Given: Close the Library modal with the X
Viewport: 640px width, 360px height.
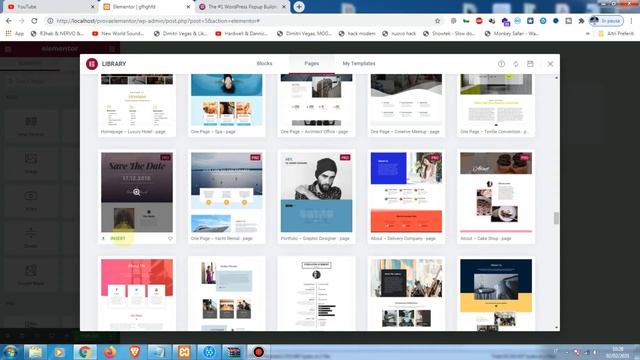Looking at the screenshot, I should point(550,64).
